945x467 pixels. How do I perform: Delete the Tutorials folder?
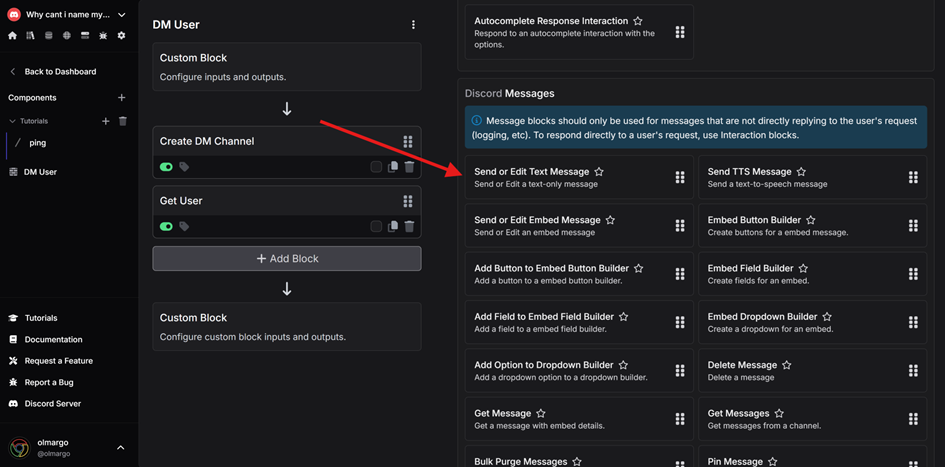[123, 121]
